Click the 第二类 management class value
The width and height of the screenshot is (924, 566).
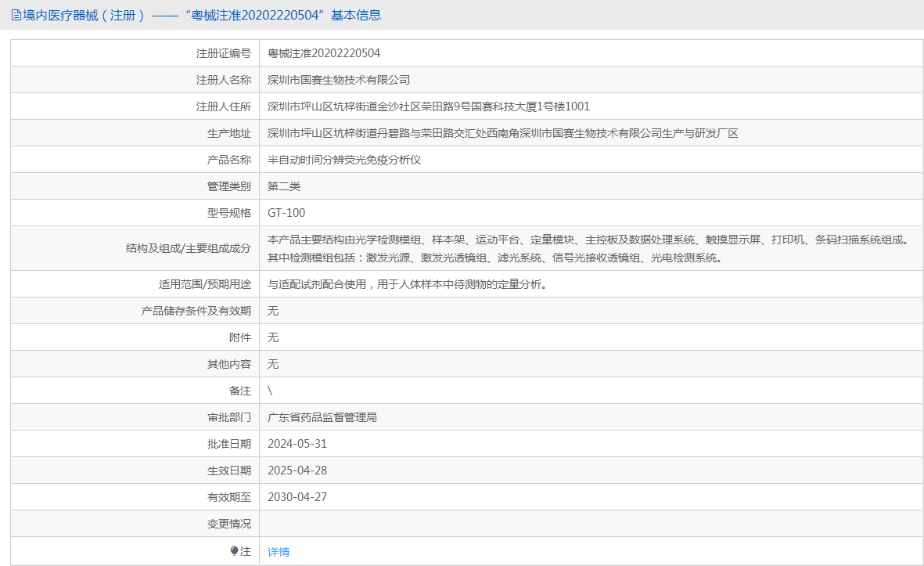tap(284, 186)
